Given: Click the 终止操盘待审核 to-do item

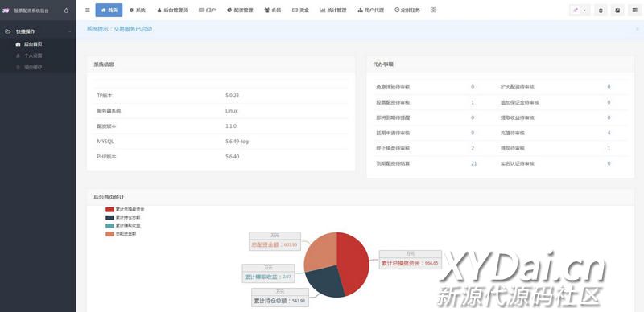Looking at the screenshot, I should [393, 148].
